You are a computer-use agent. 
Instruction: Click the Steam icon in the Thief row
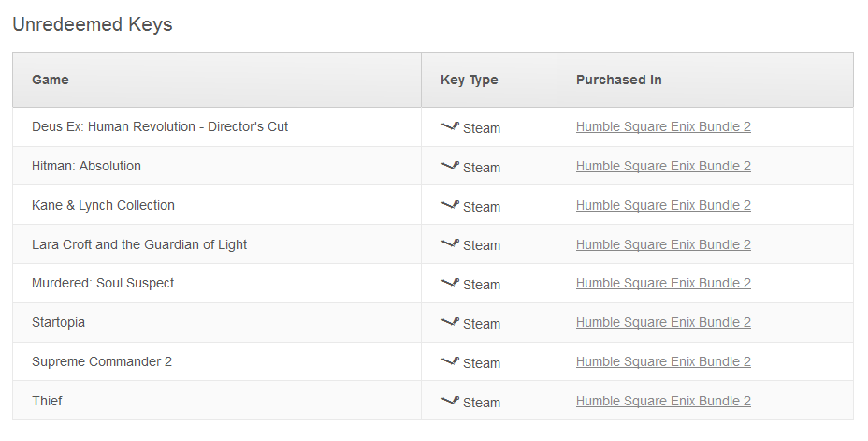tap(450, 401)
